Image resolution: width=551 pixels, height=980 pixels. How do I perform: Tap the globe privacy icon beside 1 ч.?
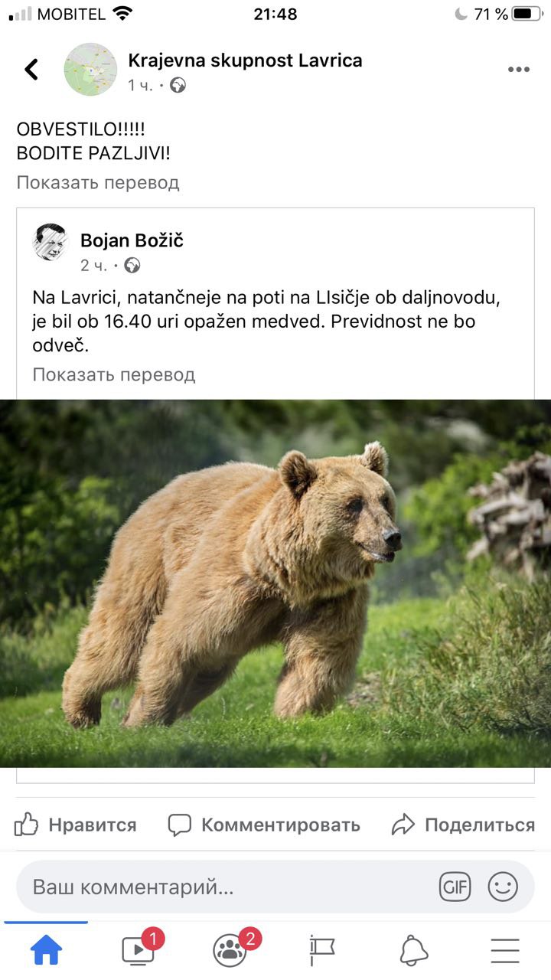tap(178, 86)
